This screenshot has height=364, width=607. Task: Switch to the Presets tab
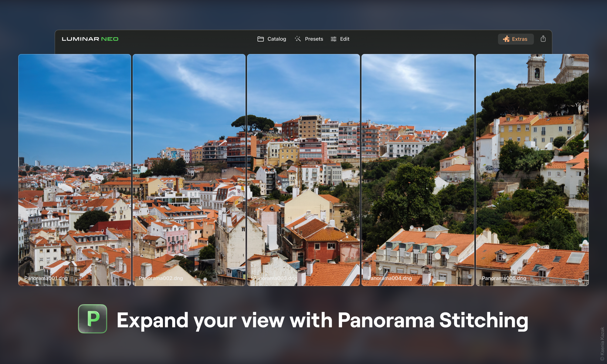(x=314, y=39)
